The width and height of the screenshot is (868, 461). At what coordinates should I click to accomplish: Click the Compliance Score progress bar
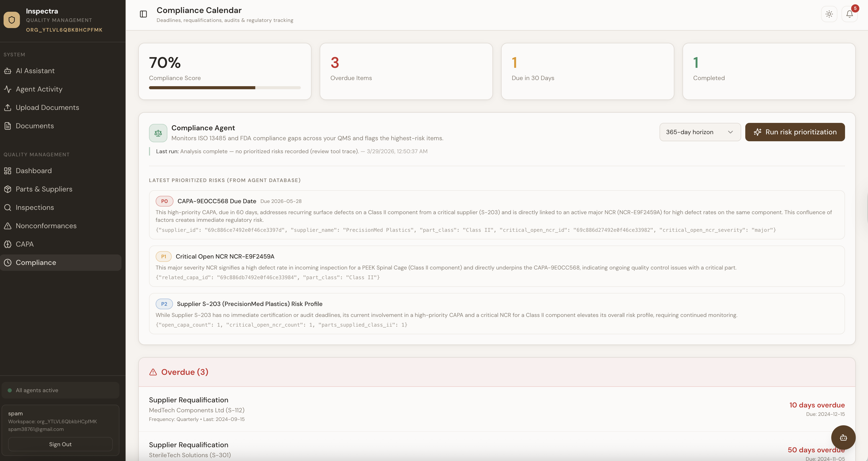pos(225,88)
